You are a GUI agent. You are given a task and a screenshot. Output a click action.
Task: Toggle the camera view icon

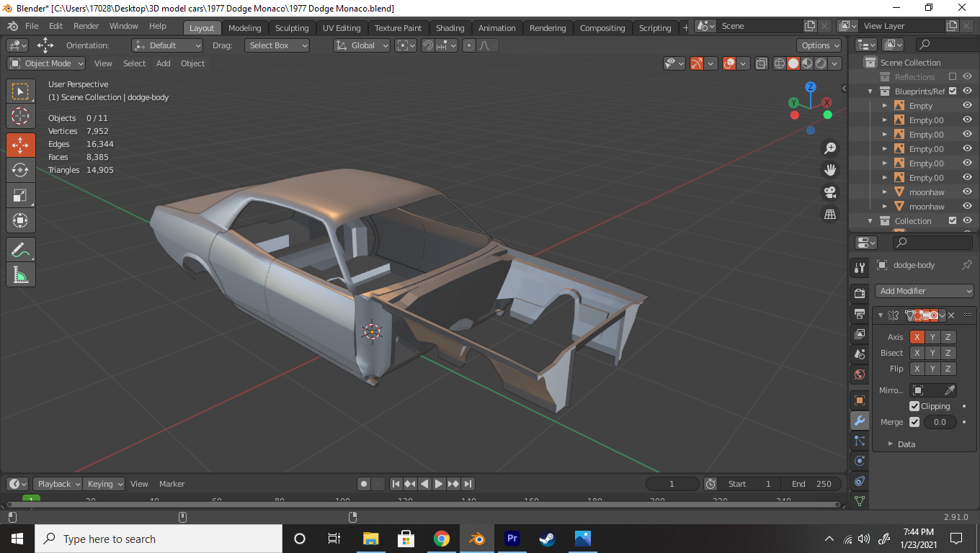tap(830, 192)
